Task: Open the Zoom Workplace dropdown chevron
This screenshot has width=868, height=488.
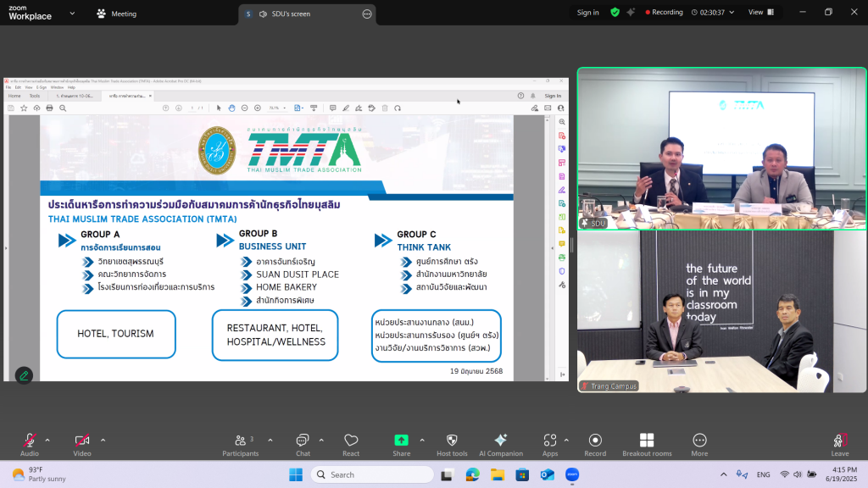Action: coord(71,14)
